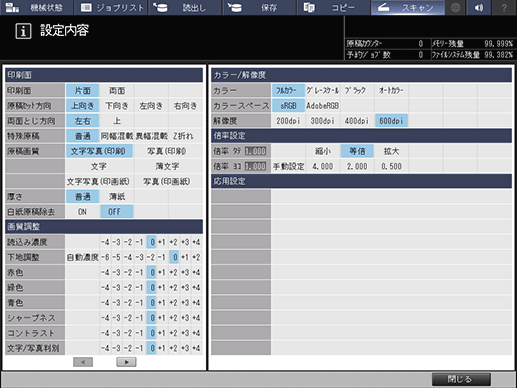The height and width of the screenshot is (388, 517).
Task: Set 緑色 level to +3
Action: point(185,287)
